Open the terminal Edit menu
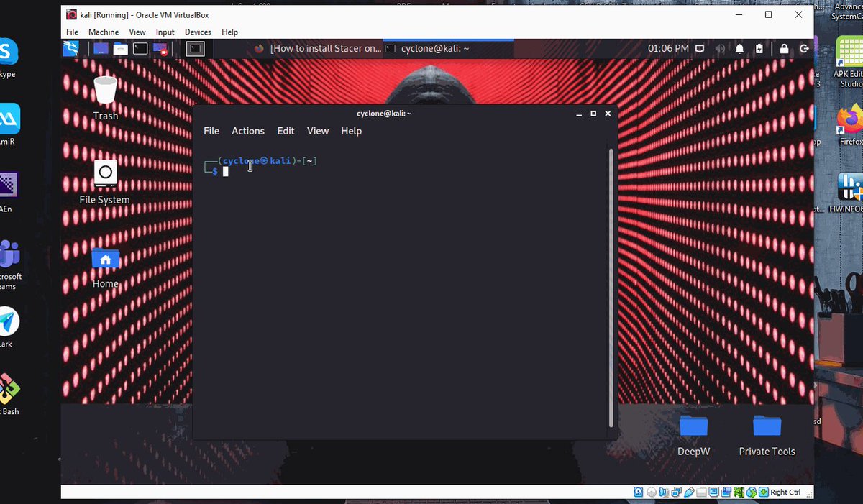This screenshot has height=504, width=863. (x=286, y=131)
